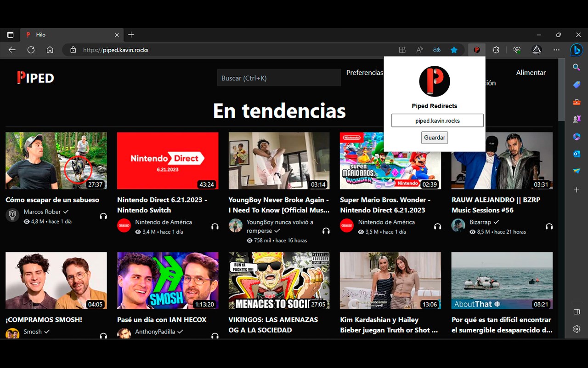
Task: Open a new tab with plus button
Action: click(131, 34)
